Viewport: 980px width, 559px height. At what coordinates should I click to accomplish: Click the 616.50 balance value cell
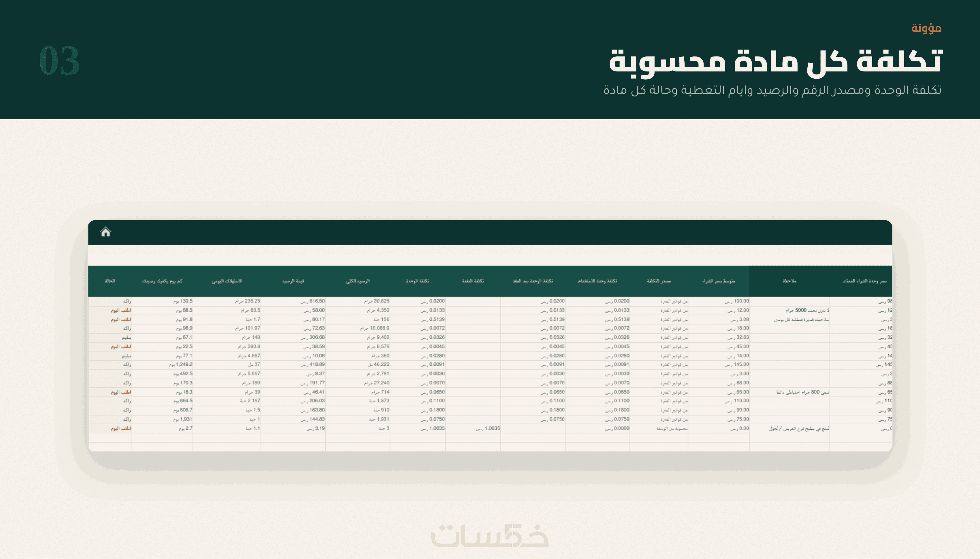293,301
